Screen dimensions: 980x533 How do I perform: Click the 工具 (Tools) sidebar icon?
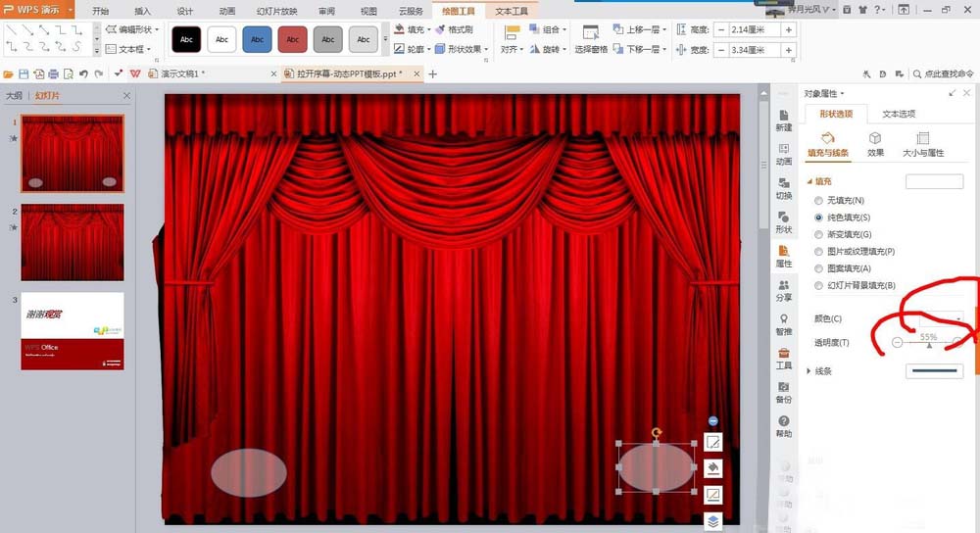[x=783, y=358]
